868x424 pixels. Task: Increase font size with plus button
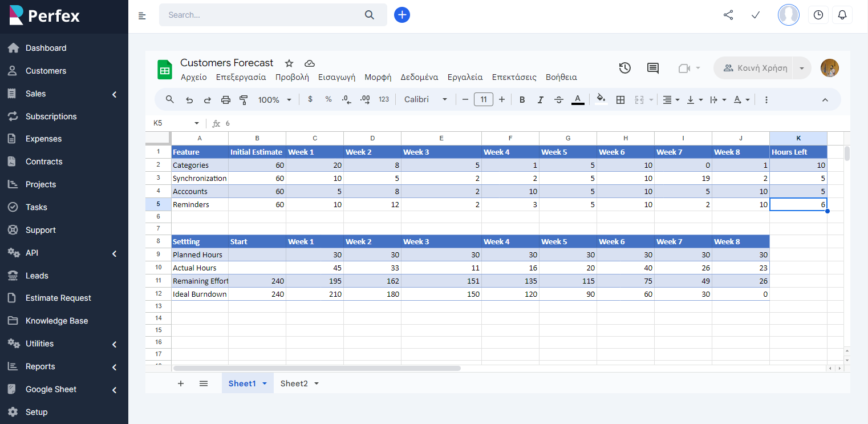[x=502, y=99]
